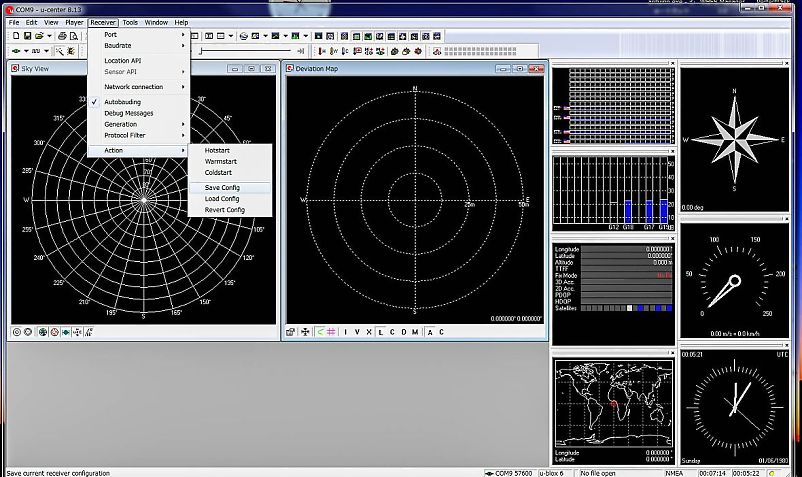Open the dropdown arrow beside connect plug icon
This screenshot has width=802, height=477.
pos(26,51)
